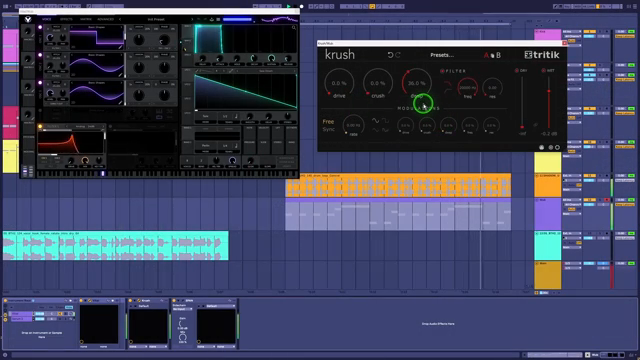Click the Vital on-screen keyboard strip
The width and height of the screenshot is (640, 360).
[x=167, y=173]
